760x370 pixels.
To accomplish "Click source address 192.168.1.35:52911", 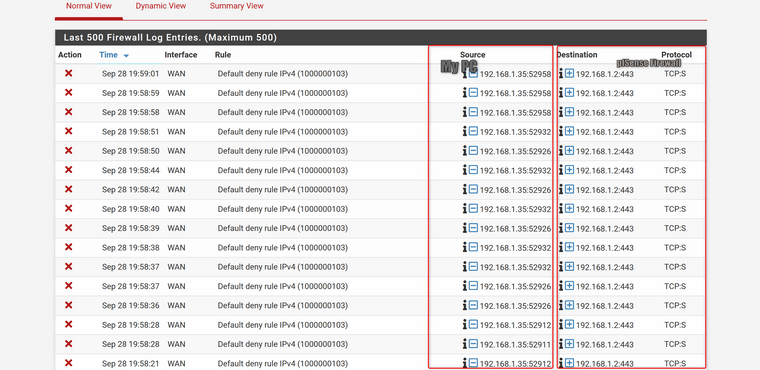I will (515, 344).
